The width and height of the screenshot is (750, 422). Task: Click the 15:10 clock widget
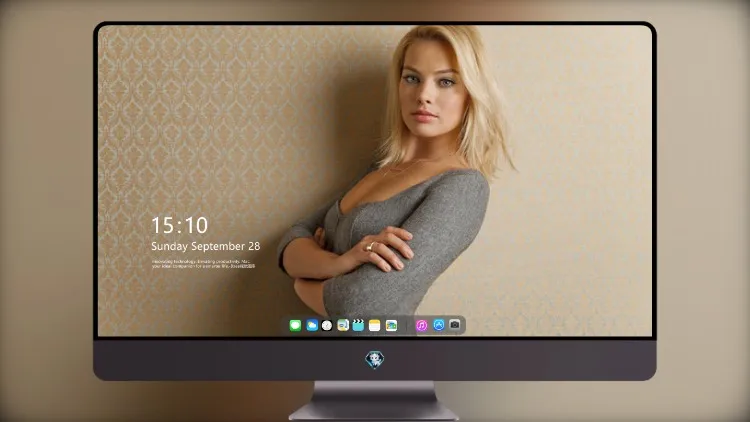179,225
